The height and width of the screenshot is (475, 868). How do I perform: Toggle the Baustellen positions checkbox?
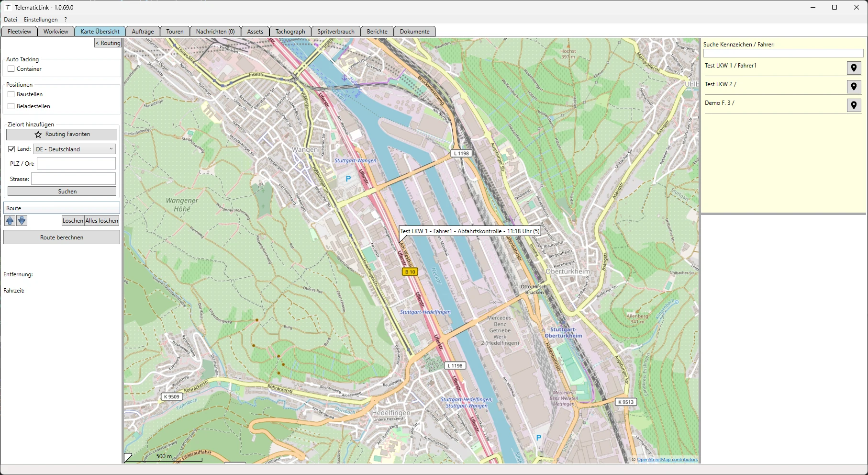(x=11, y=94)
